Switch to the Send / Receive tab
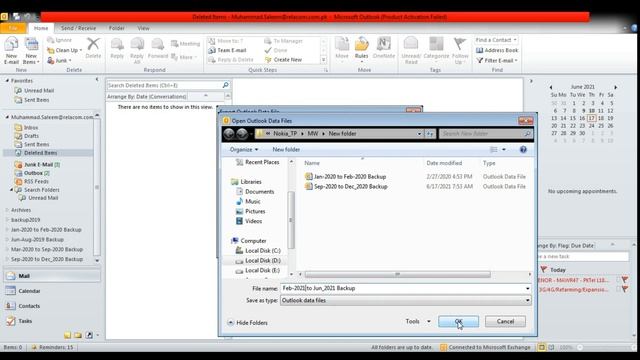The width and height of the screenshot is (640, 360). (x=78, y=28)
